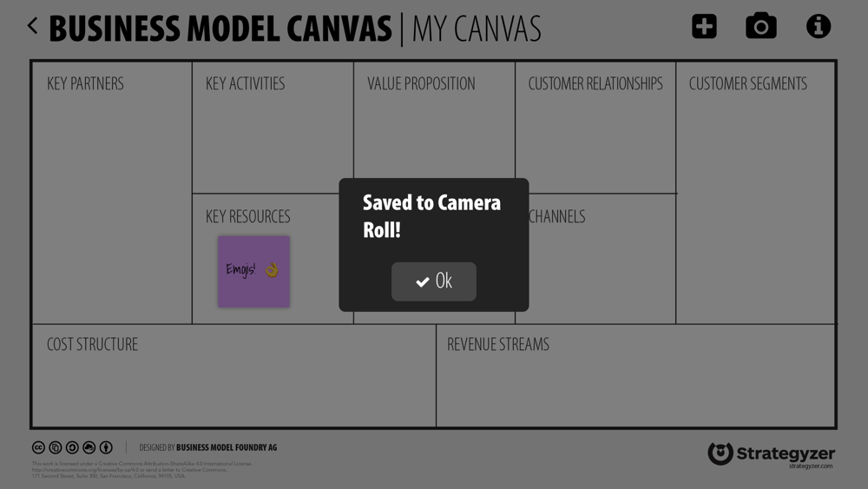Click the My Canvas title text
The height and width of the screenshot is (489, 868).
[x=477, y=29]
